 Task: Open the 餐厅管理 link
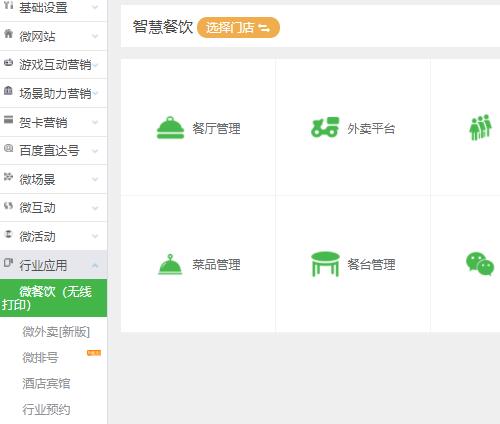[216, 128]
